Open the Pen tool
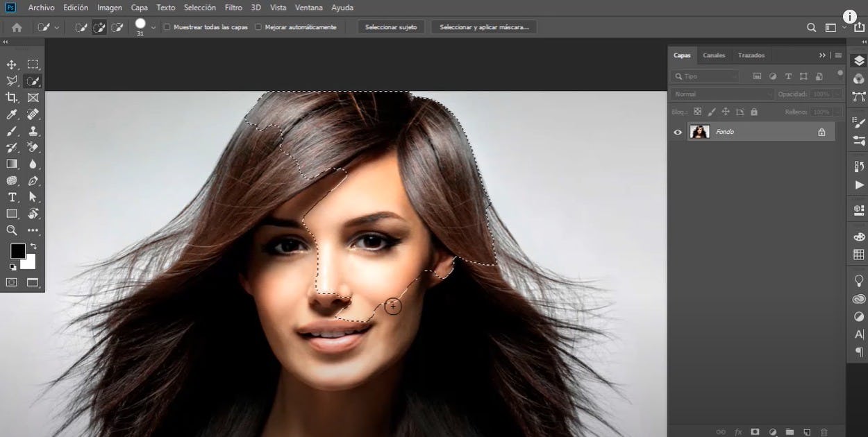This screenshot has width=868, height=437. (33, 180)
